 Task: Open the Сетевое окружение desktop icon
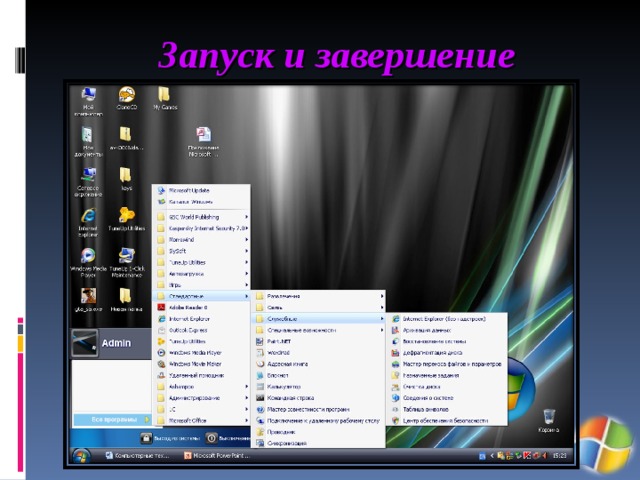[89, 176]
